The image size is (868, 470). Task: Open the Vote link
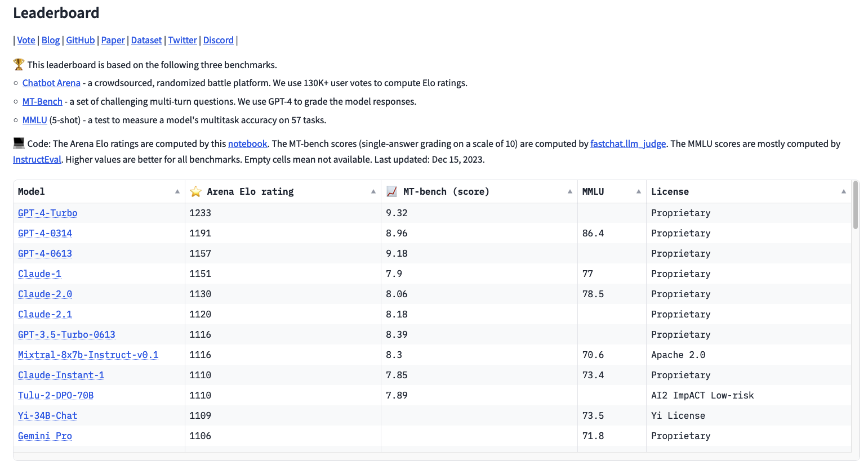[26, 41]
